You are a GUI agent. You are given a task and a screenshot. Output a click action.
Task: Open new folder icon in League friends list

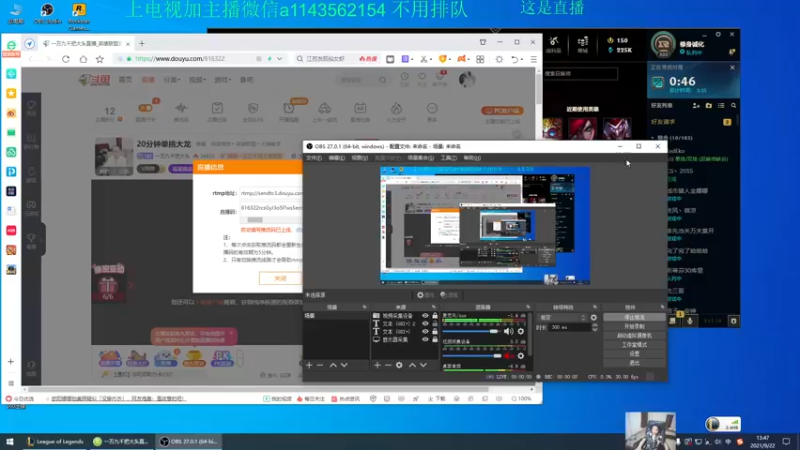coord(709,106)
